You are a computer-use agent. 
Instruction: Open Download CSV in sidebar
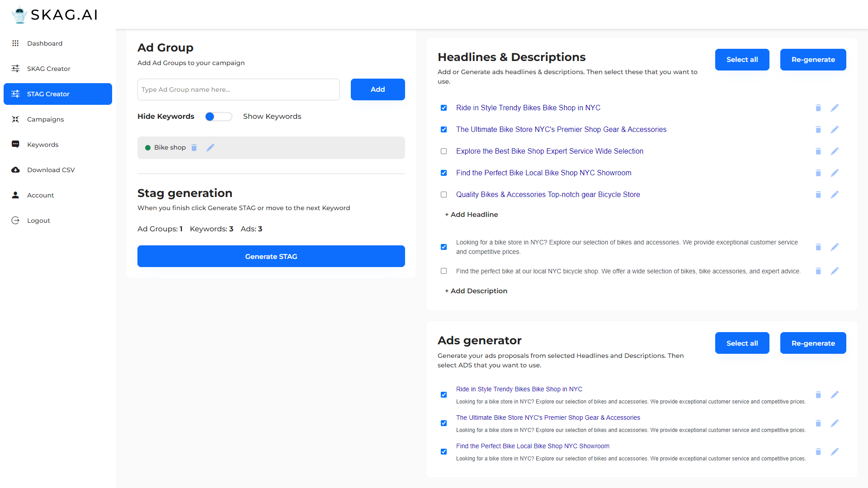58,170
